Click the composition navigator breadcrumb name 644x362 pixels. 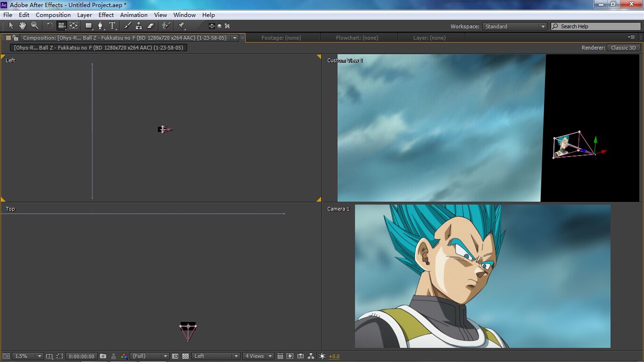(x=99, y=48)
